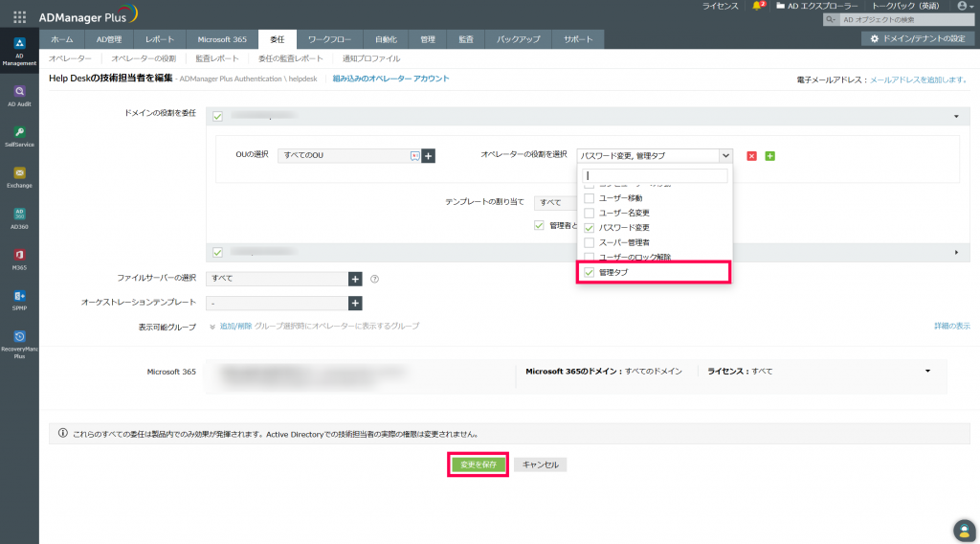Uncheck the パスワード変更 role checkbox
Viewport: 980px width, 544px height.
tap(589, 228)
